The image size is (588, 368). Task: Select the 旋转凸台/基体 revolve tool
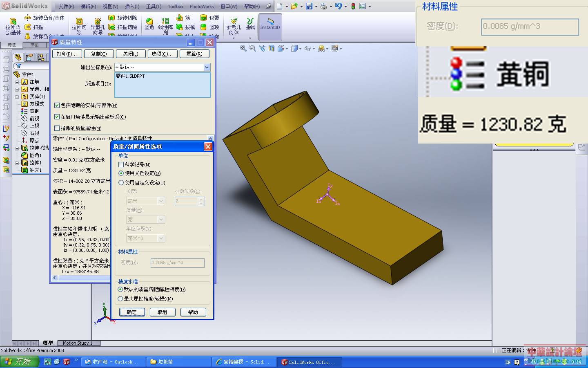coord(44,18)
